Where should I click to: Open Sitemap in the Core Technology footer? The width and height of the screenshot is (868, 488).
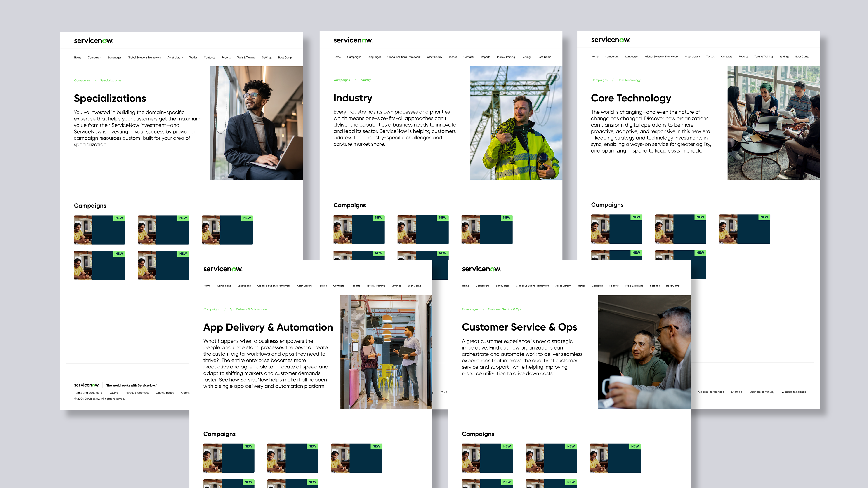pyautogui.click(x=737, y=392)
